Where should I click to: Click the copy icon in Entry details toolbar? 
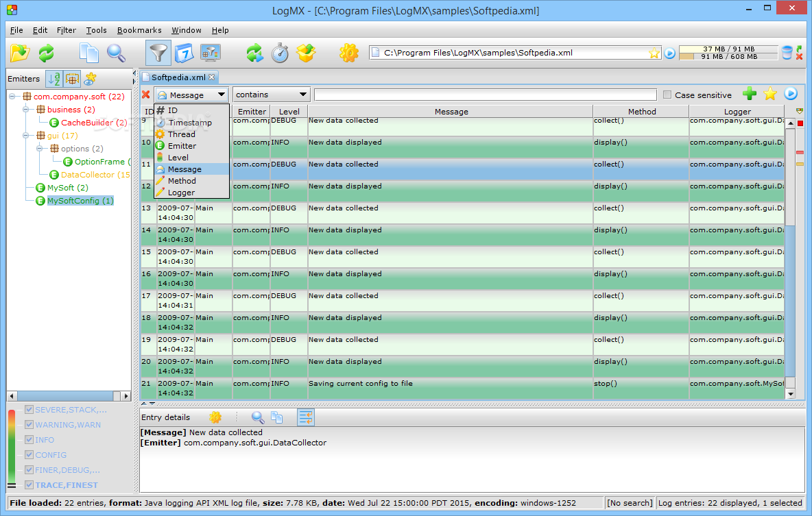(x=277, y=417)
